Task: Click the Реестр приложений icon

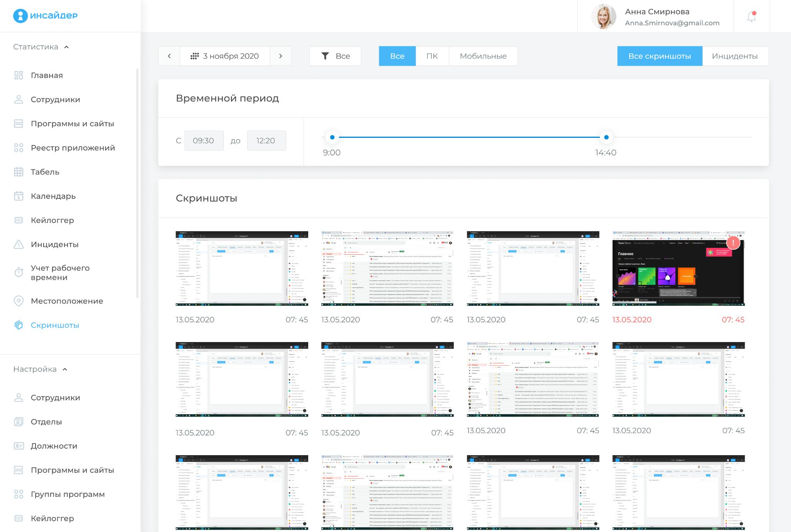Action: (x=19, y=148)
